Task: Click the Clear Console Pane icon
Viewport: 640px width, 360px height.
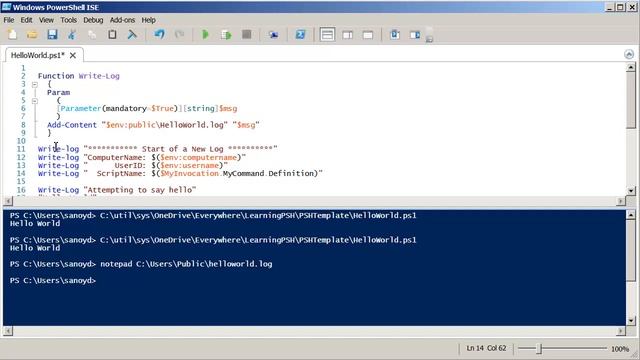Action: pos(132,35)
